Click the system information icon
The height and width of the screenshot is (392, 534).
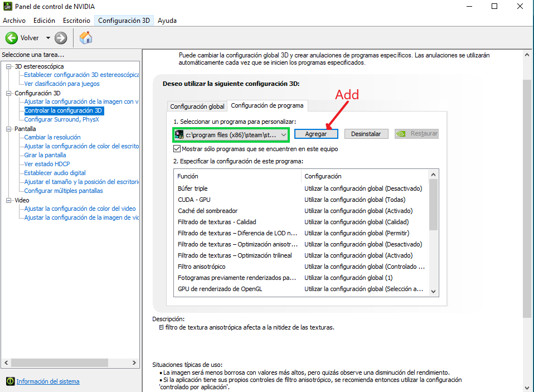[x=10, y=381]
